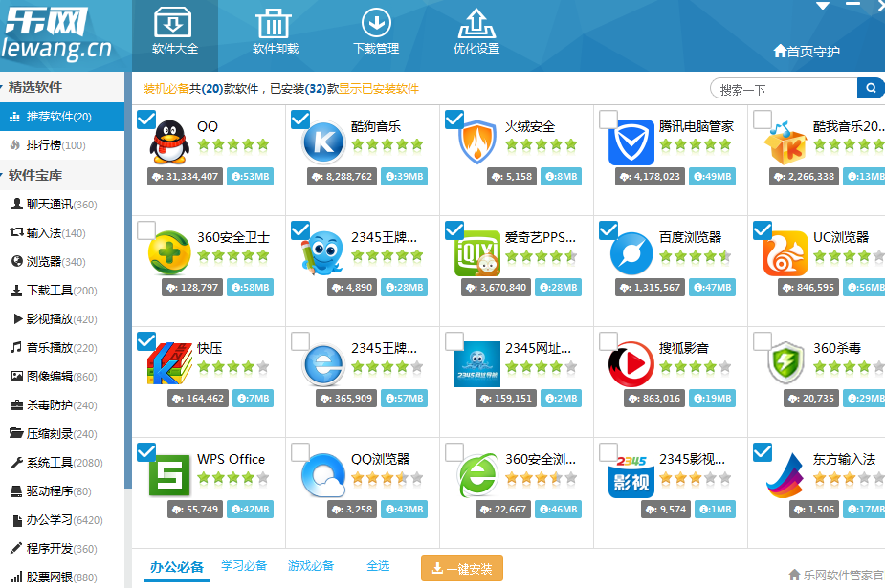Click the 酷我音乐 orange box icon
The image size is (885, 588).
point(785,142)
